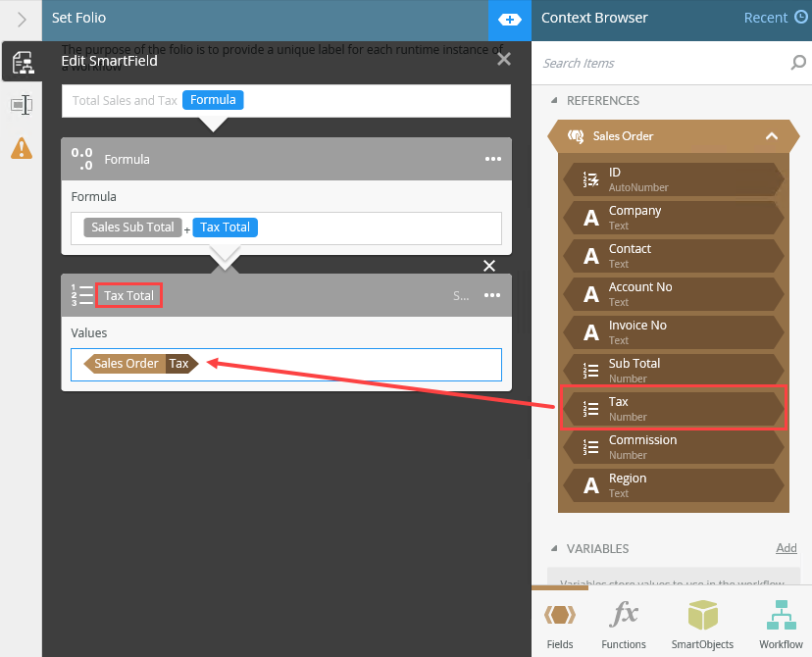Click inside the Values input field

click(x=286, y=365)
